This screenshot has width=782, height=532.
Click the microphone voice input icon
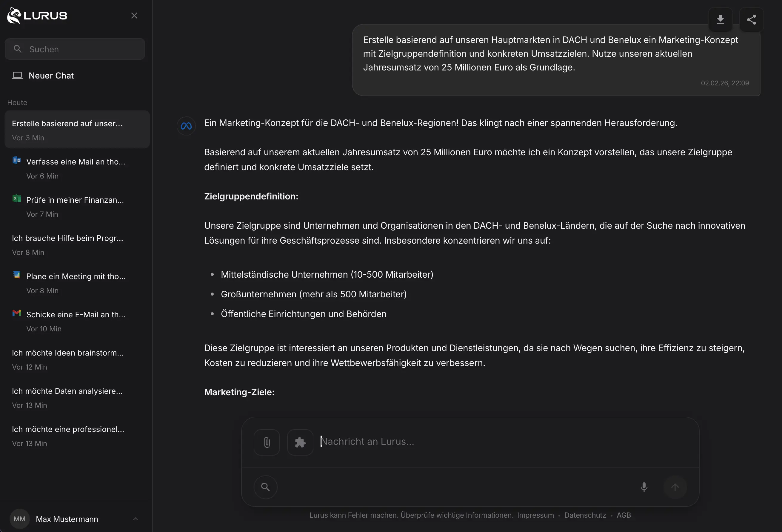tap(644, 487)
